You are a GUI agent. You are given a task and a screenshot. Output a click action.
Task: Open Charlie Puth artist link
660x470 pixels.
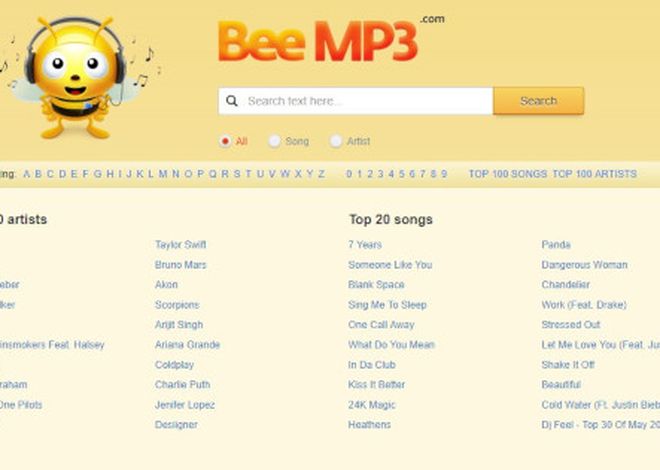pyautogui.click(x=182, y=385)
